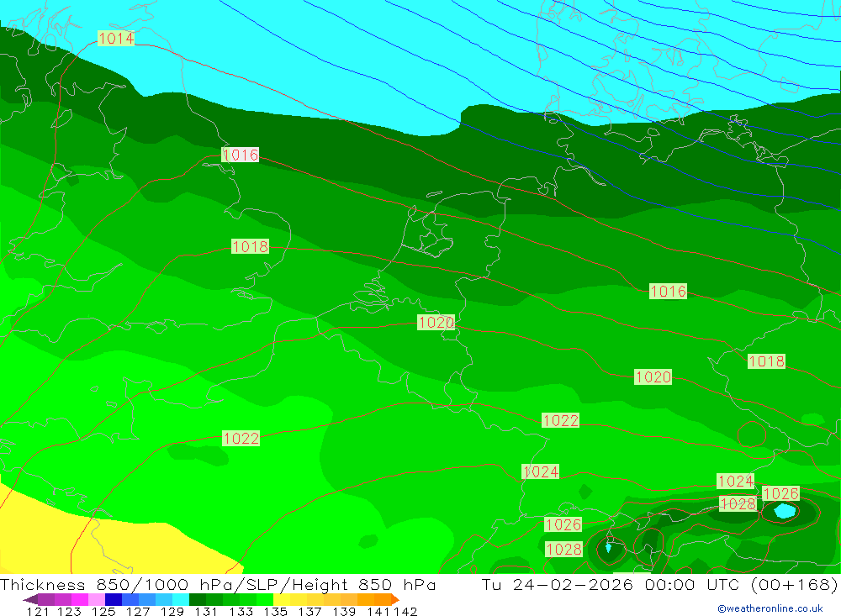Click the legend value 129
The width and height of the screenshot is (841, 616).
[x=172, y=611]
